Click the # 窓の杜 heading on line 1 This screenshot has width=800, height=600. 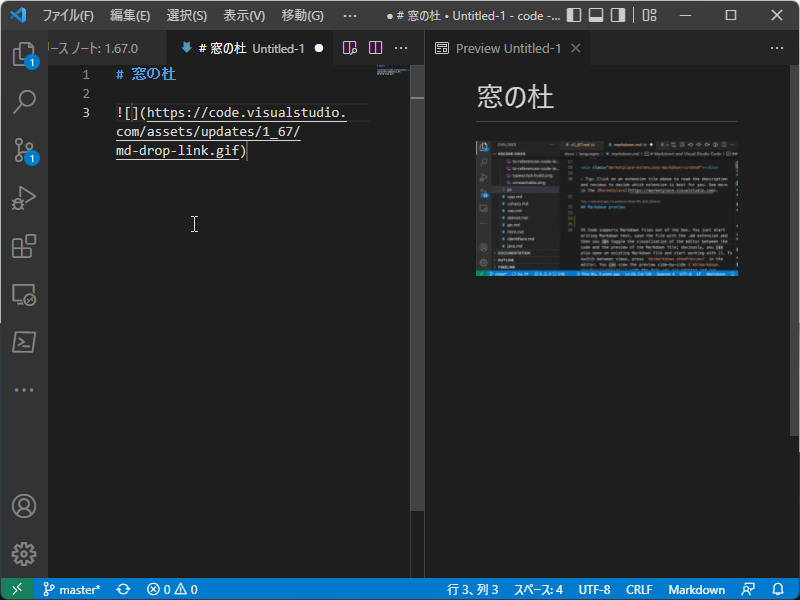point(146,74)
